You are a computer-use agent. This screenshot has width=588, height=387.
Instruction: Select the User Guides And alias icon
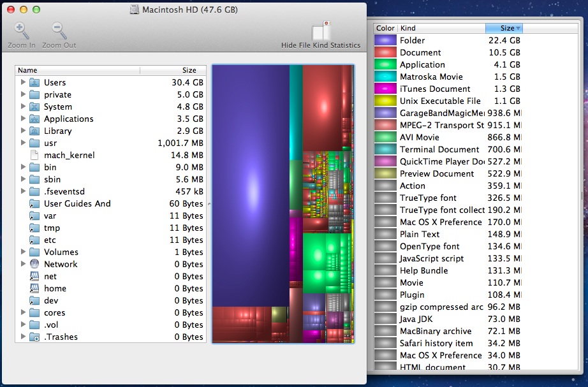tap(34, 203)
